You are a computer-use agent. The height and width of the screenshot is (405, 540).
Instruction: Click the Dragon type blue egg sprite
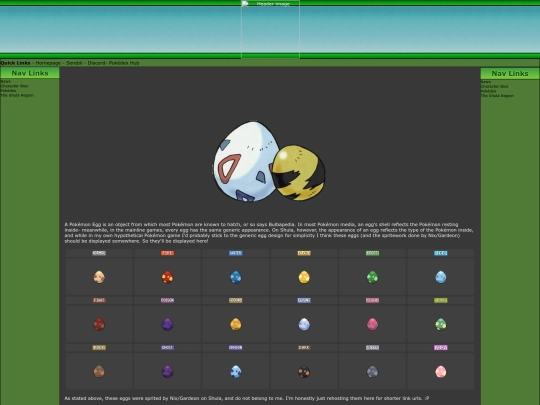click(236, 371)
